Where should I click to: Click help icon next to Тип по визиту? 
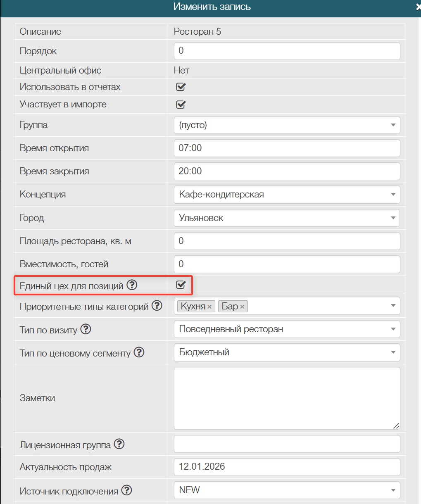[x=86, y=329]
